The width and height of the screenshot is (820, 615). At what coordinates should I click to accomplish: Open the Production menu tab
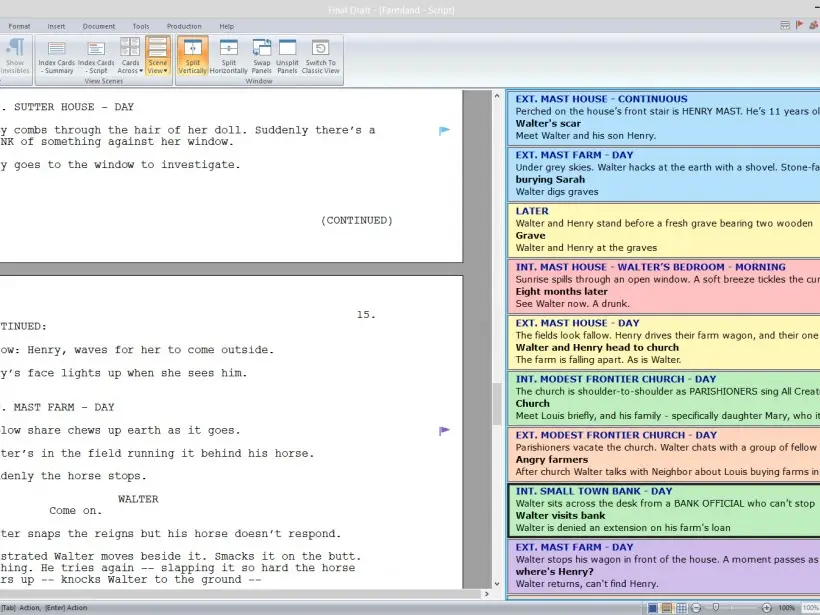tap(184, 26)
